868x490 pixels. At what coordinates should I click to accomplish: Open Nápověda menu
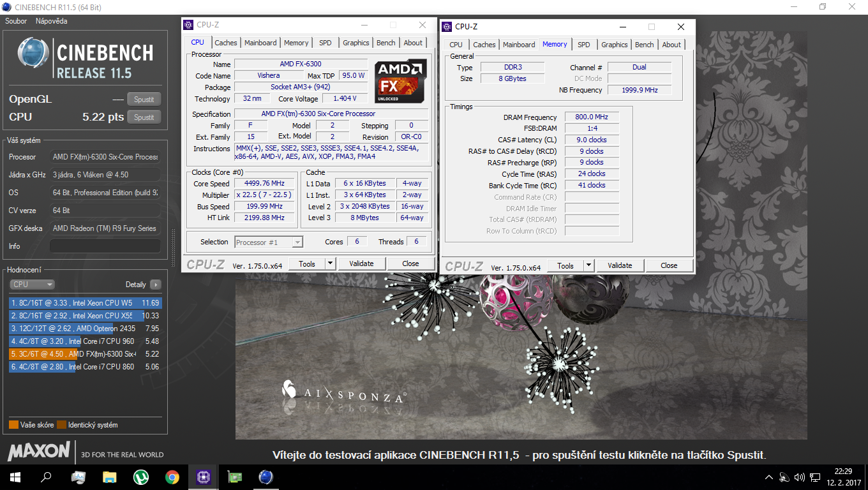pyautogui.click(x=51, y=21)
